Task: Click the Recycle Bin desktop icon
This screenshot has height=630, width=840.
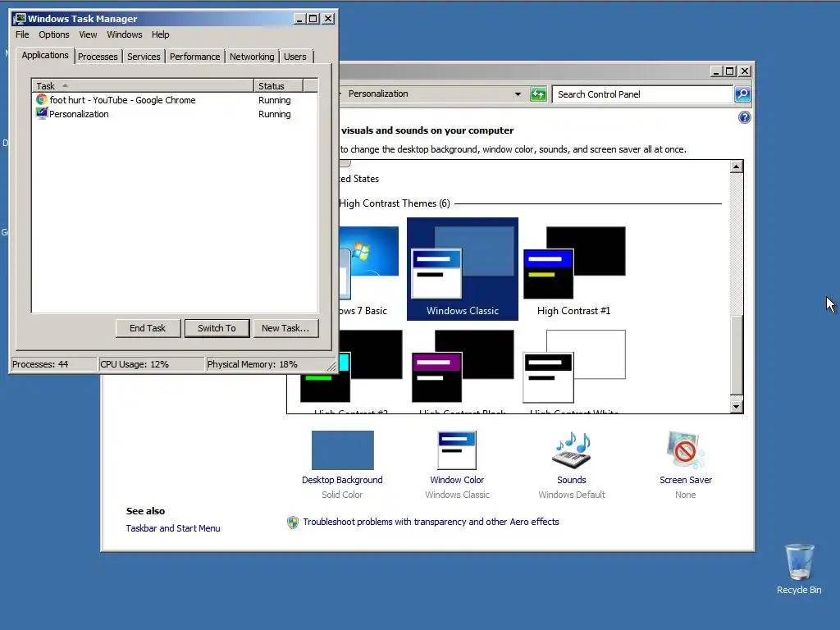Action: 799,561
